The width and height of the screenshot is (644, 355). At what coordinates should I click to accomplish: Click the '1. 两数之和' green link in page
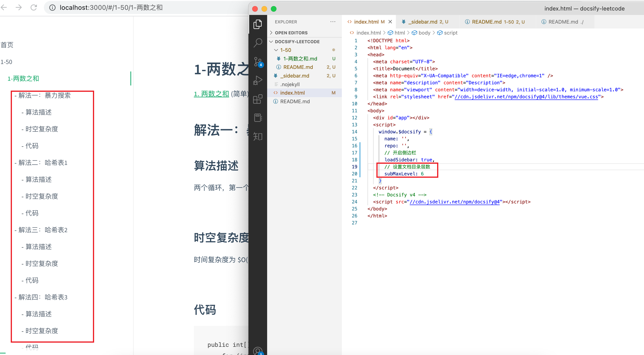click(211, 94)
